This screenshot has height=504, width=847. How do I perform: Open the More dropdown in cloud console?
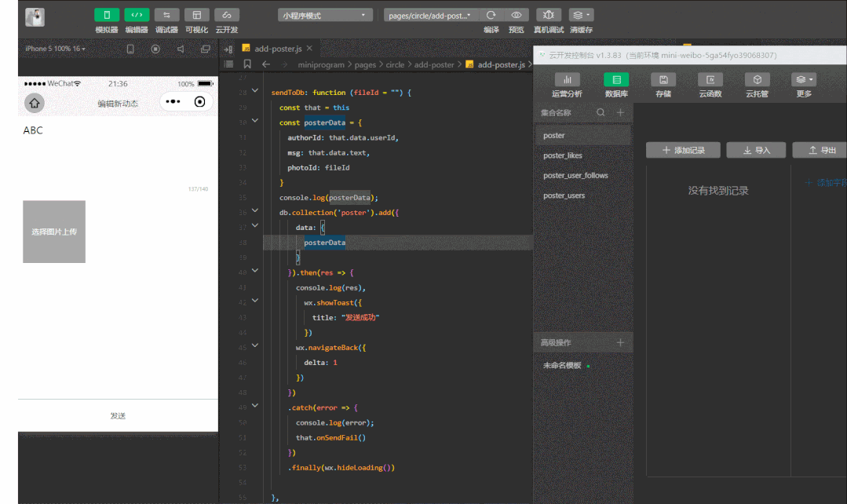[804, 86]
